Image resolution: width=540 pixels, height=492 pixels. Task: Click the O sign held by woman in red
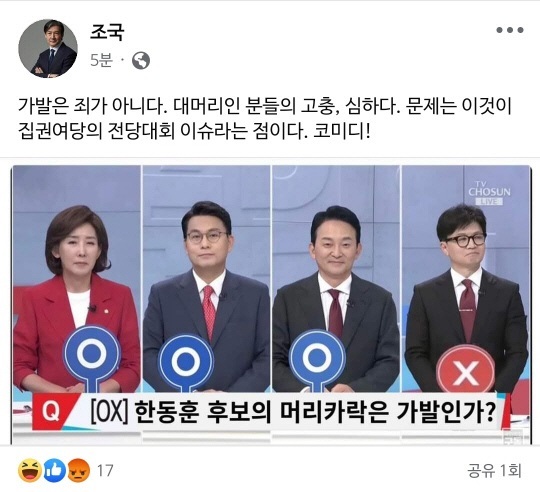click(x=92, y=358)
